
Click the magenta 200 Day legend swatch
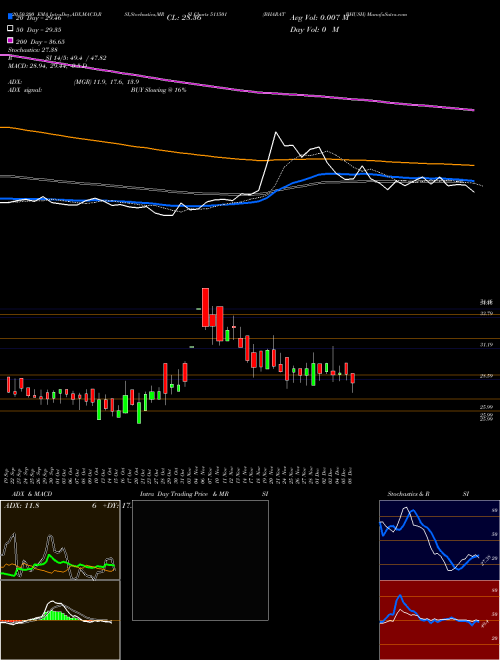tap(10, 41)
